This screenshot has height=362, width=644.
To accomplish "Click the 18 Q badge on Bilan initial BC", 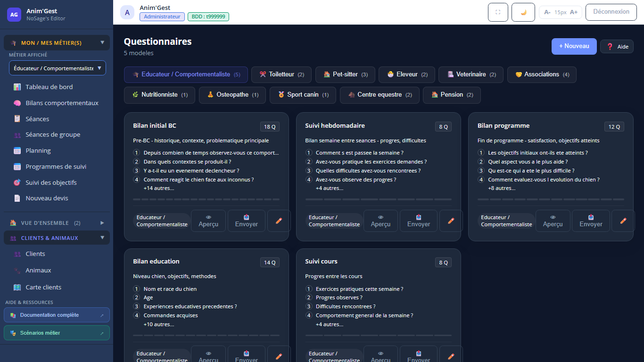I will [270, 126].
